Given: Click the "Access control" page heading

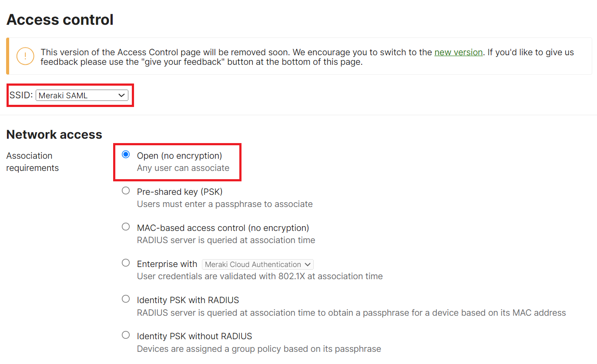Looking at the screenshot, I should pyautogui.click(x=60, y=20).
